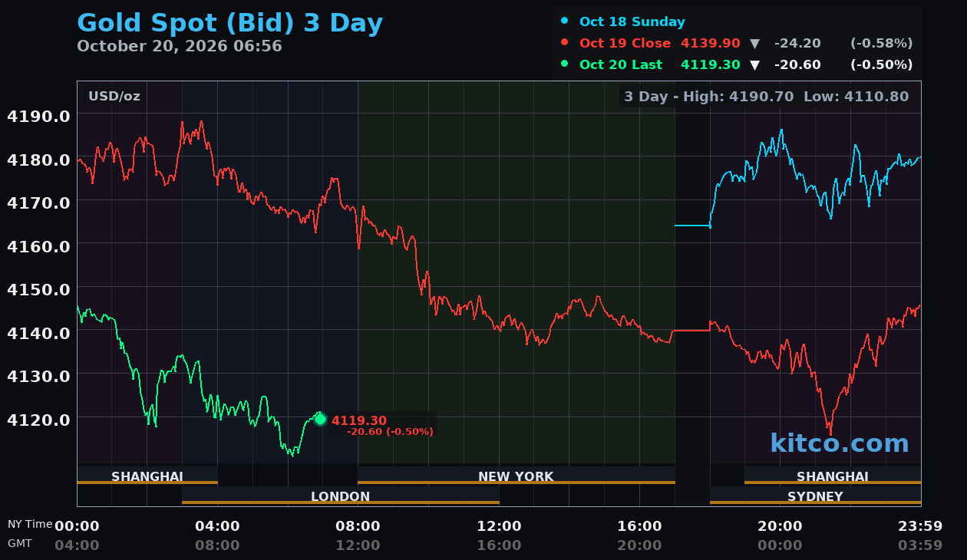Click the NY time 23:59 label
This screenshot has height=560, width=967.
920,526
